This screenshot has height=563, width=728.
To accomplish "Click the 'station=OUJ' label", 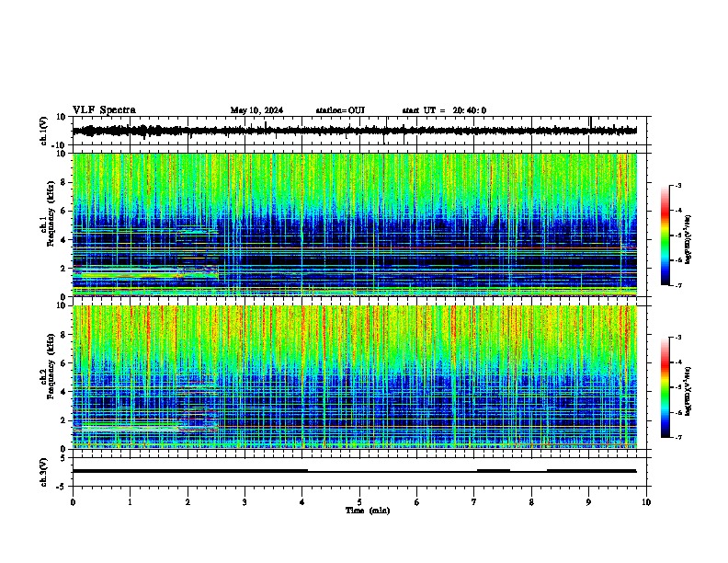I will pos(340,110).
